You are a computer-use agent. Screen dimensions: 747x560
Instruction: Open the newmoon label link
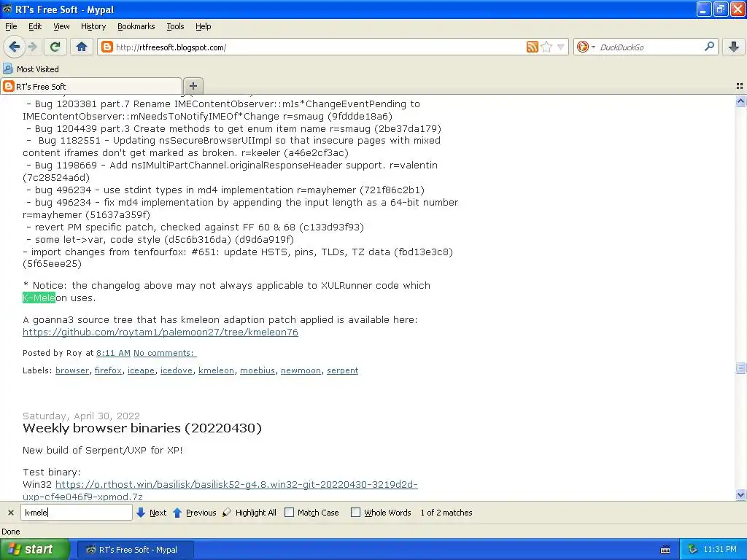point(301,370)
